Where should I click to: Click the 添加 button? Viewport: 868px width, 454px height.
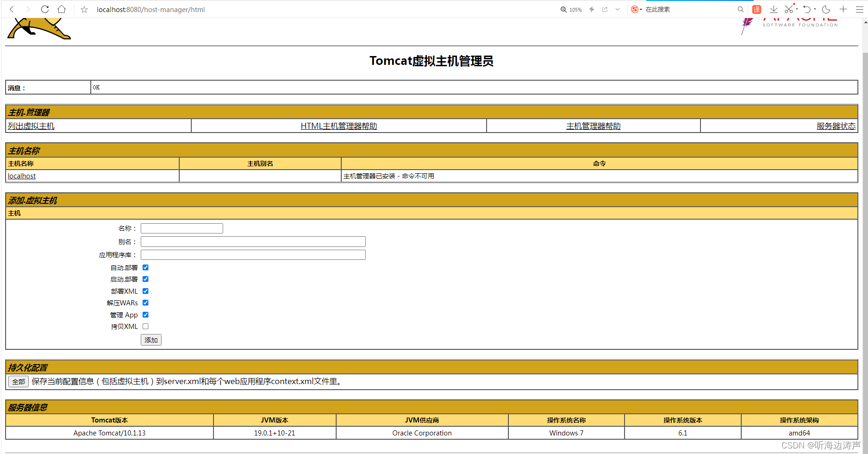pyautogui.click(x=151, y=340)
